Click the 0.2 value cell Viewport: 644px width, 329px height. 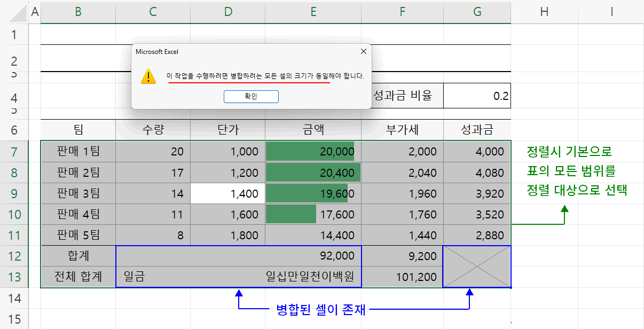[x=477, y=96]
